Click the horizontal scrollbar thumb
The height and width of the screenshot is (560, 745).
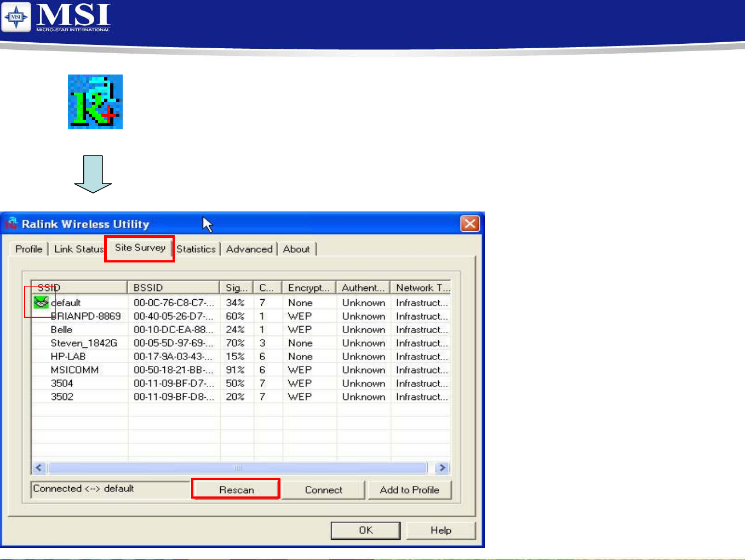click(237, 468)
